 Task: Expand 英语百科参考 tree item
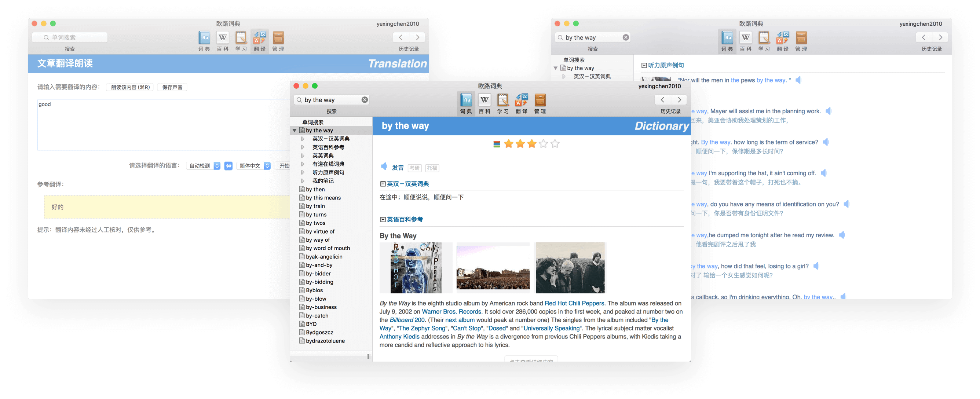(303, 147)
